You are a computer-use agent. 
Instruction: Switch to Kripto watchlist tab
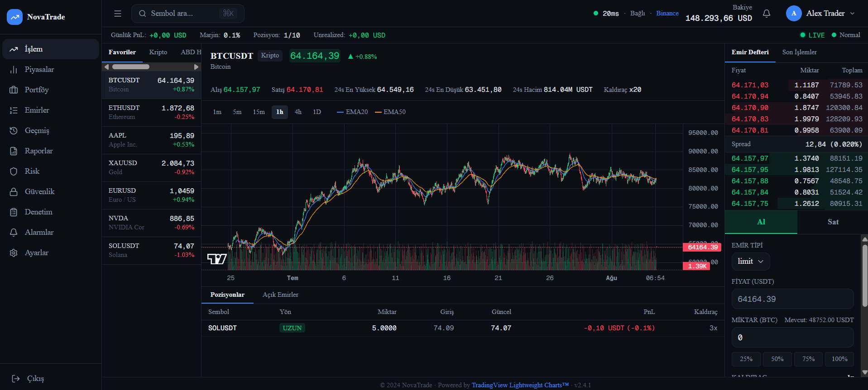(158, 52)
